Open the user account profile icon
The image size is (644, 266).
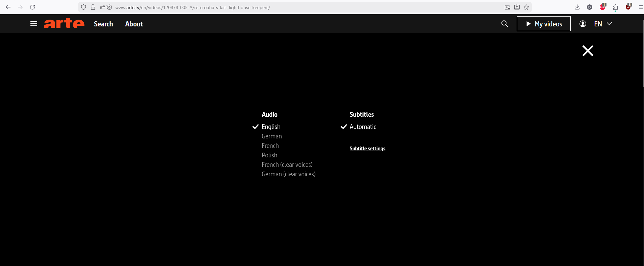582,24
